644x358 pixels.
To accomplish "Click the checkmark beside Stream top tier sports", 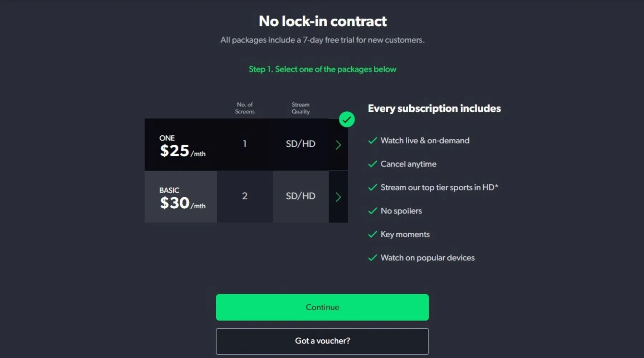I will point(372,187).
